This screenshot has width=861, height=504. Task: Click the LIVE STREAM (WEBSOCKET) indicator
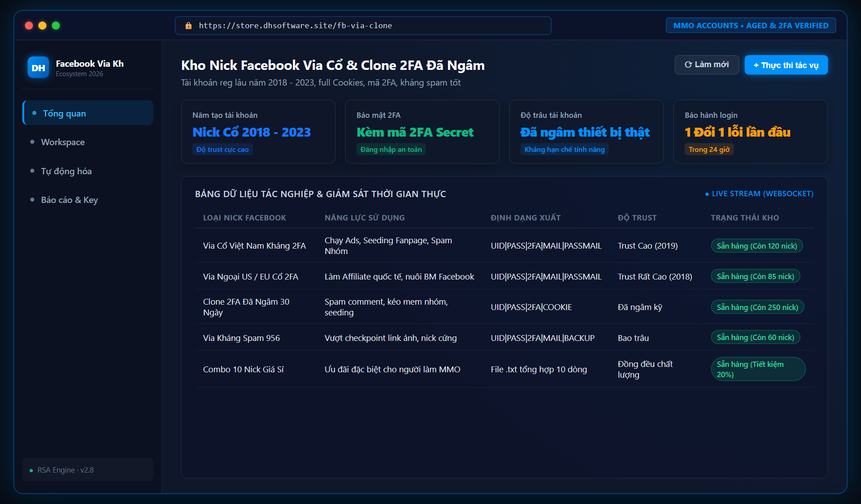pos(759,194)
